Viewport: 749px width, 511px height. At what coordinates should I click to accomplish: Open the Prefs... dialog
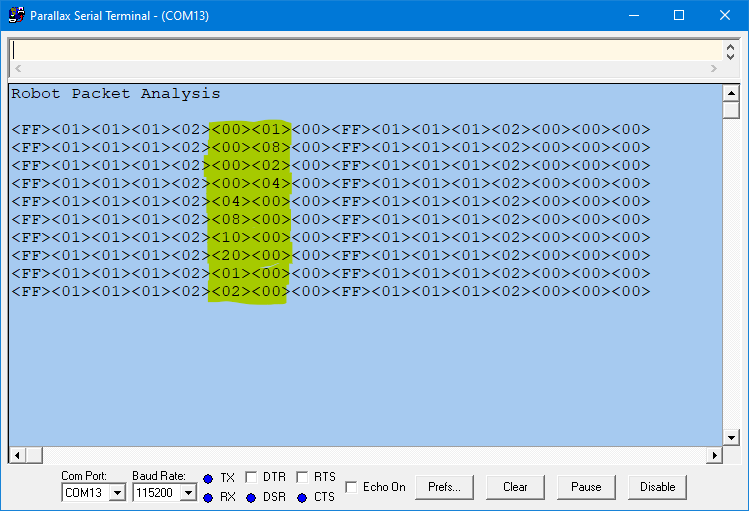(444, 487)
